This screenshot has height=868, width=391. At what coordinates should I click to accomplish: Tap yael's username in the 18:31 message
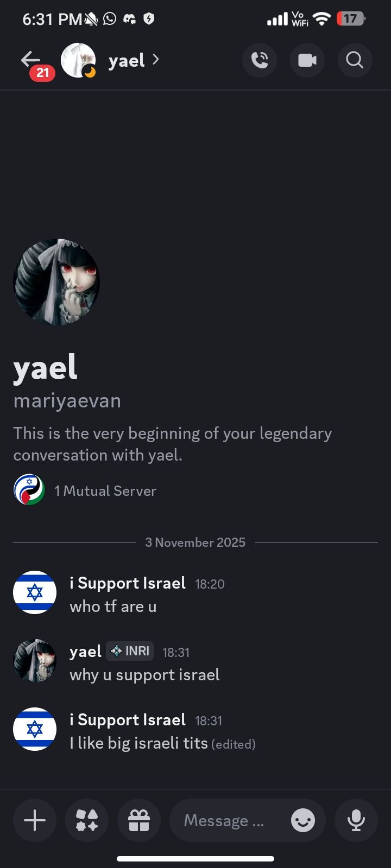[85, 652]
